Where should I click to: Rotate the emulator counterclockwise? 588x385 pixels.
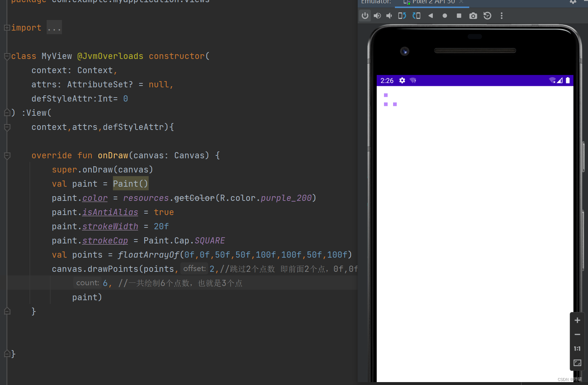[402, 16]
